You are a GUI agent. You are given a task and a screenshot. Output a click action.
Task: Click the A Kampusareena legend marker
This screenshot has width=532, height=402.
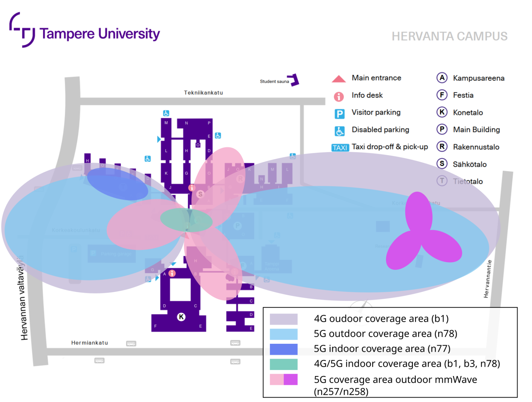[x=442, y=78]
